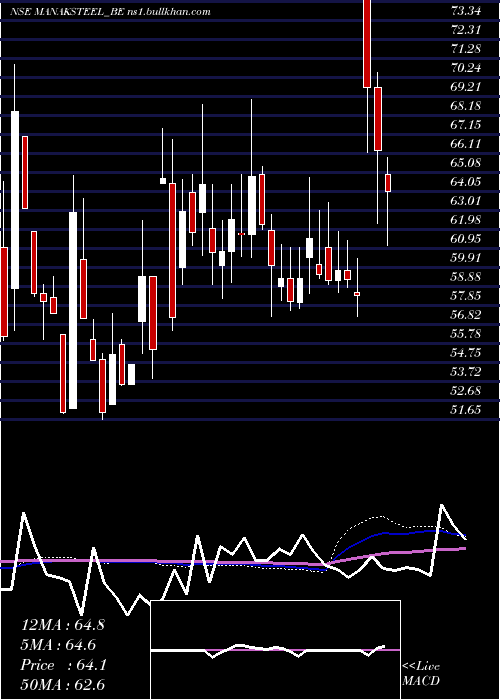Click the tall white candle topping near 68.18
The height and width of the screenshot is (700, 500).
pyautogui.click(x=15, y=200)
